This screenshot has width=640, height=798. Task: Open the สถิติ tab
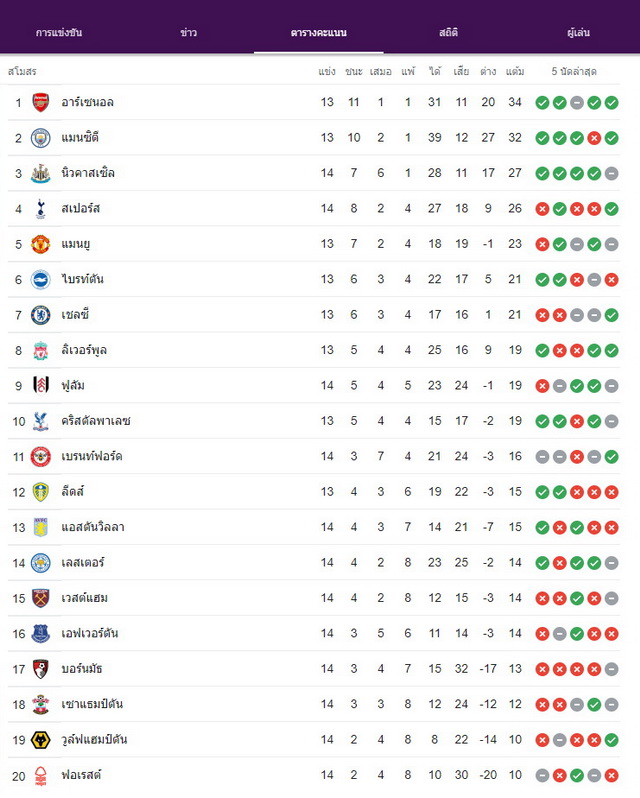pyautogui.click(x=449, y=33)
